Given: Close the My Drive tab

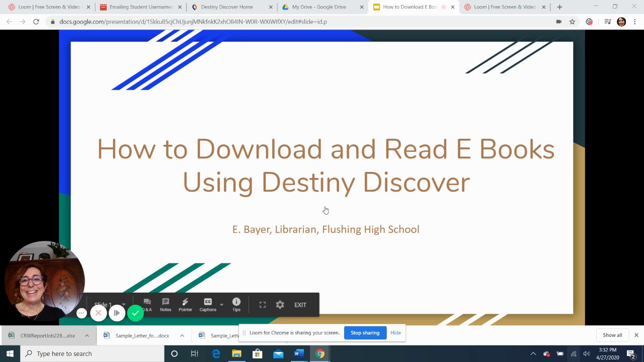Looking at the screenshot, I should point(361,7).
